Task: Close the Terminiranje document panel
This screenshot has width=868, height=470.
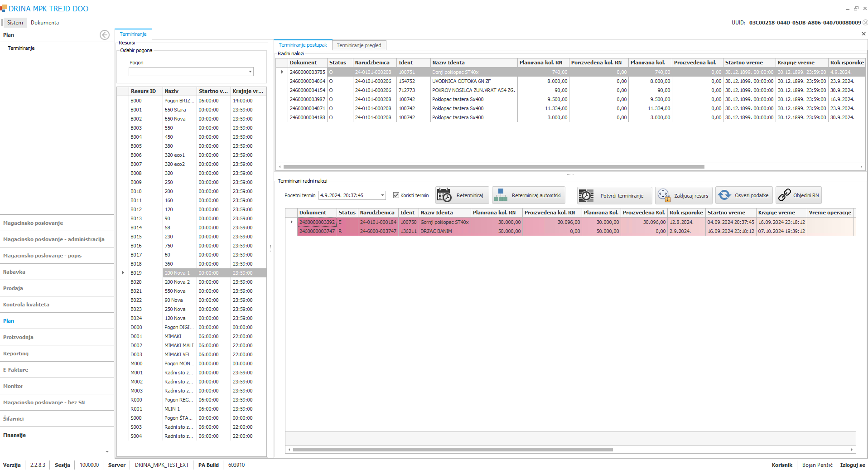Action: (863, 34)
